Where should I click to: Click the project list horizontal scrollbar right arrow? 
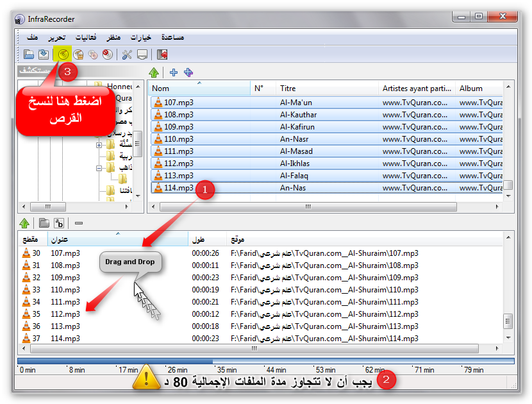[497, 348]
